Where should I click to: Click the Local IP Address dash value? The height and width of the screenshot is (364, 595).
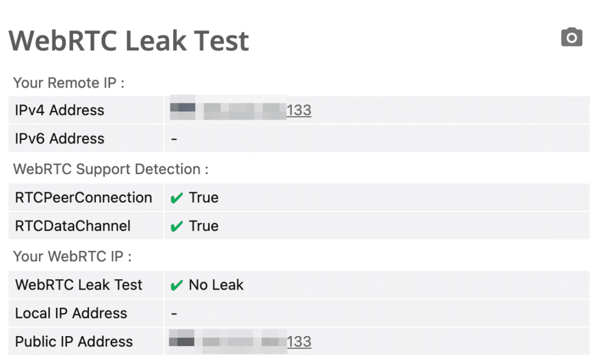[x=174, y=313]
